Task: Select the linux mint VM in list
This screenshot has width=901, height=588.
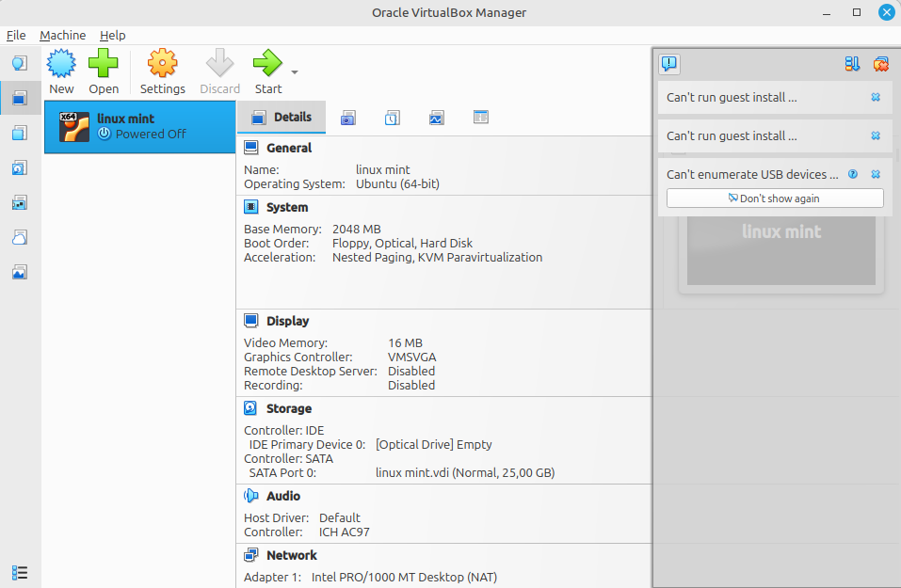Action: (140, 126)
